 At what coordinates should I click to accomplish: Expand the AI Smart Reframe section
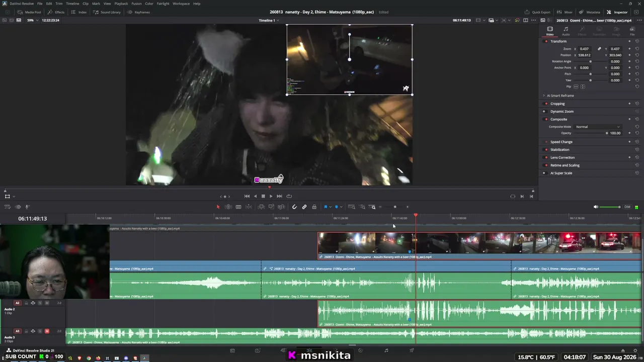[x=544, y=96]
